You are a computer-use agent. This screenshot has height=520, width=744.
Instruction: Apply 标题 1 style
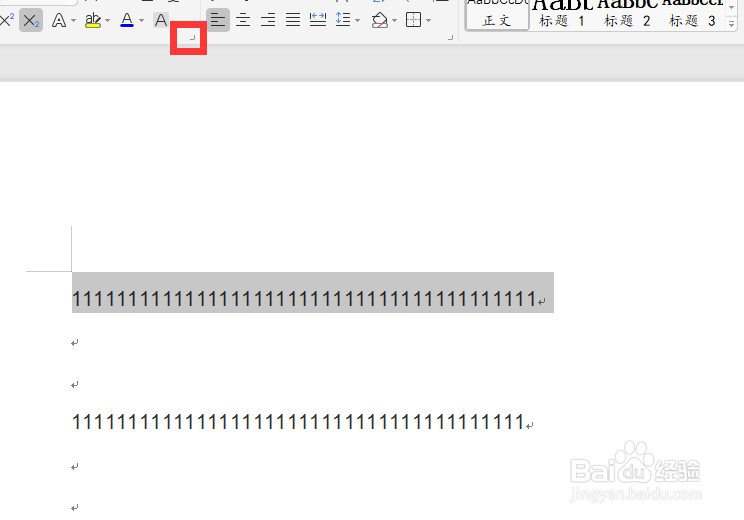[562, 14]
